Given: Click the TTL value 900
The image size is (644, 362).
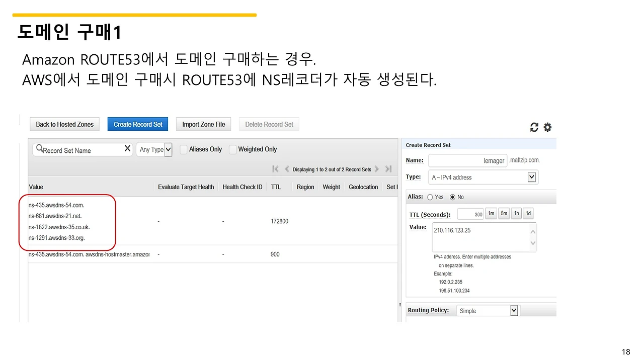Looking at the screenshot, I should (275, 254).
